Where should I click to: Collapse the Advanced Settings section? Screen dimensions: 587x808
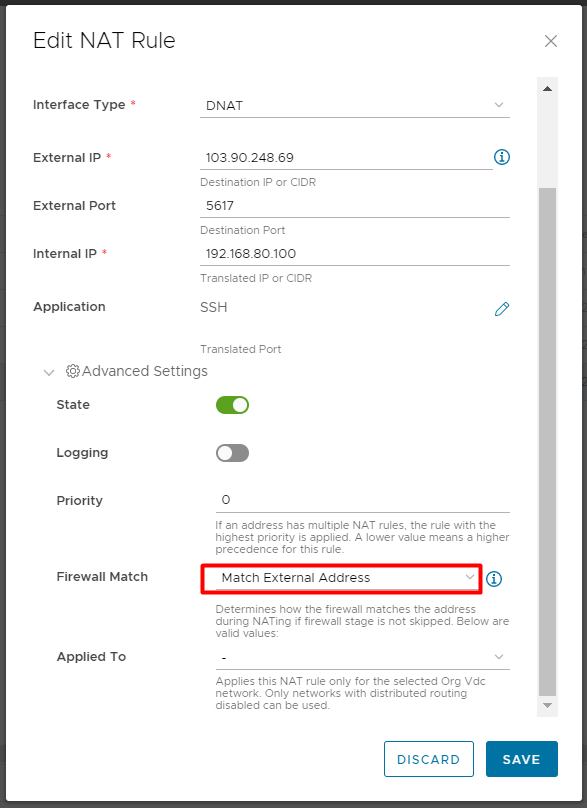click(49, 371)
